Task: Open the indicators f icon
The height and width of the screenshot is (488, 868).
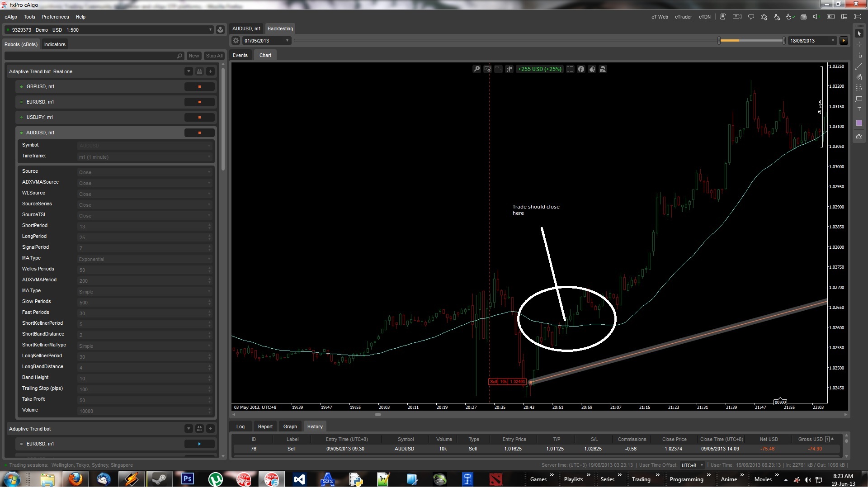Action: point(581,69)
